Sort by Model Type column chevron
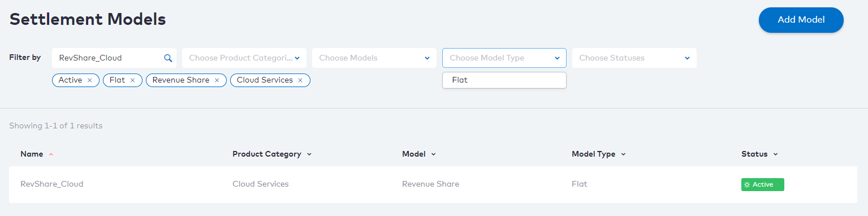The width and height of the screenshot is (868, 216). (x=624, y=154)
